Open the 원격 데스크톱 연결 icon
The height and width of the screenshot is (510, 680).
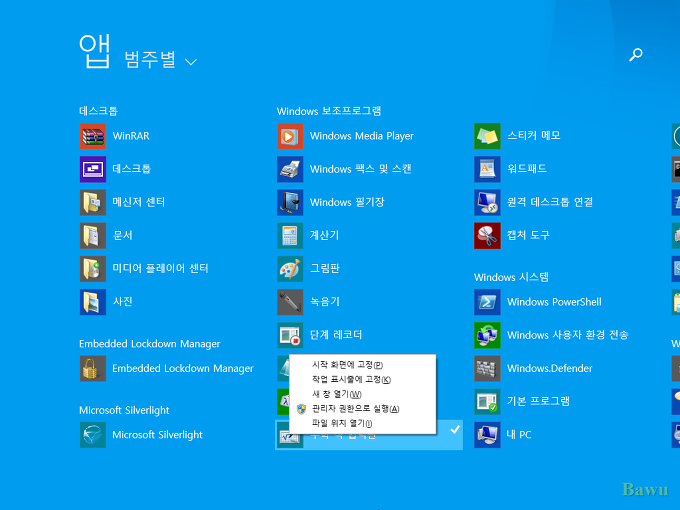point(487,202)
